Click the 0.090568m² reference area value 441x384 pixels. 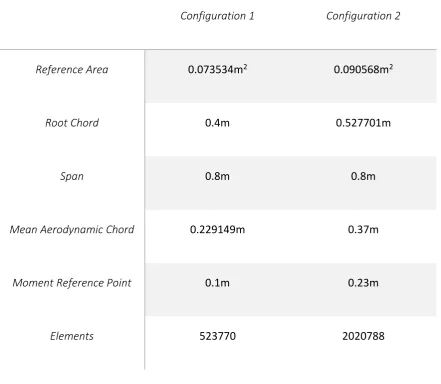tap(363, 69)
